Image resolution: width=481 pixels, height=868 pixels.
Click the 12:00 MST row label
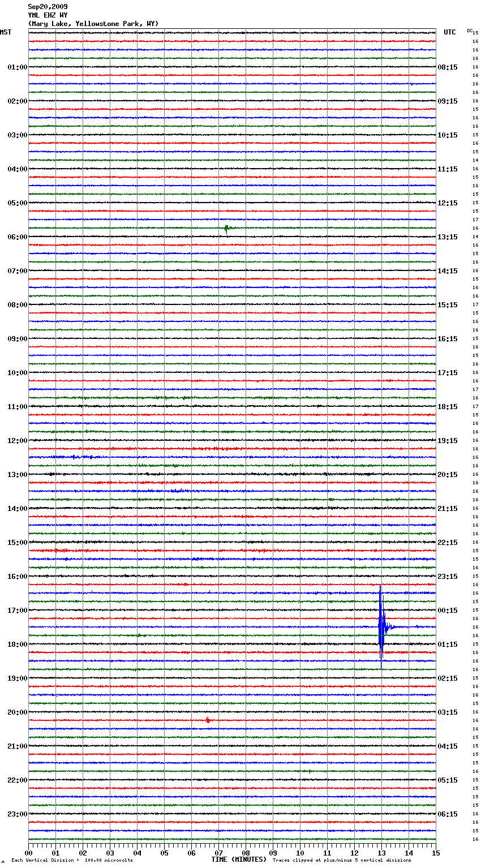(x=17, y=441)
